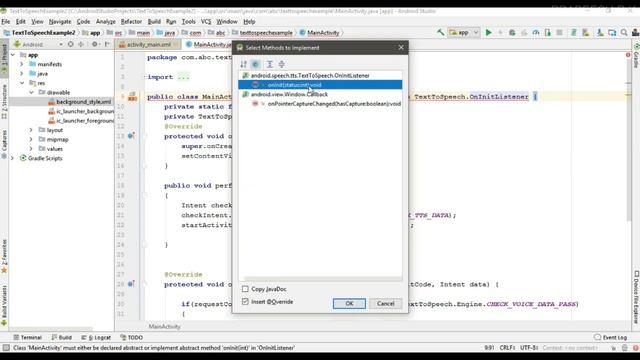Open the Structure side tool tab
Screen dimensions: 640x360
click(4, 102)
